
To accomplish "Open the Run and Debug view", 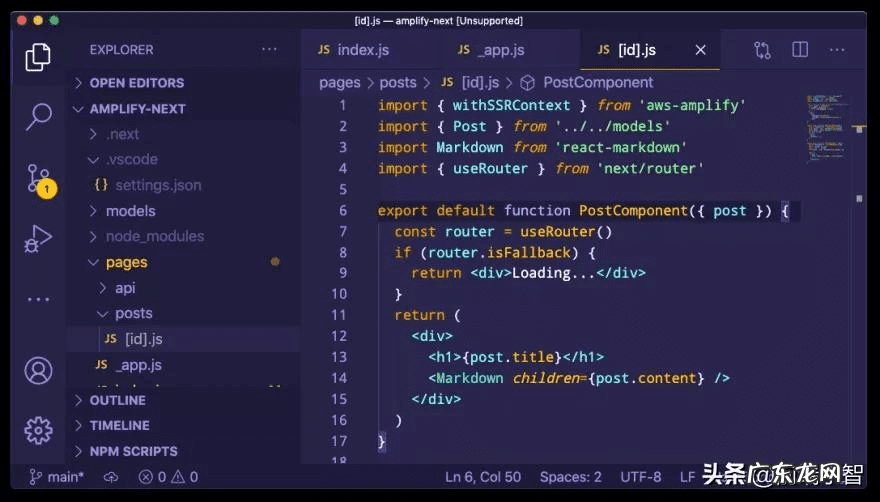I will 38,239.
